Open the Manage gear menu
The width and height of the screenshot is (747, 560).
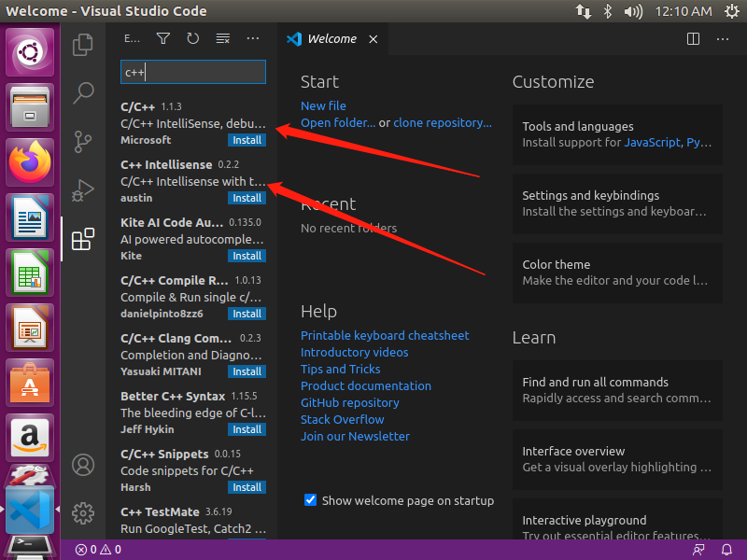tap(83, 512)
